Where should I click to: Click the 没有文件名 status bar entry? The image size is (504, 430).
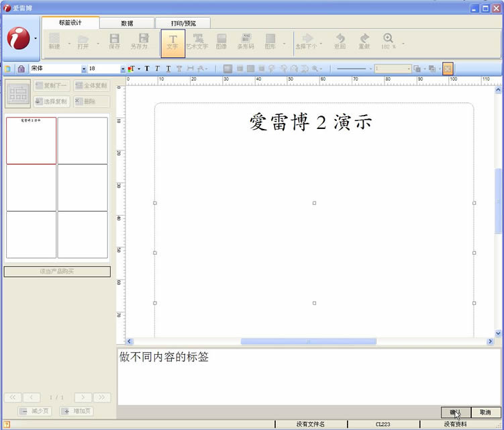311,424
